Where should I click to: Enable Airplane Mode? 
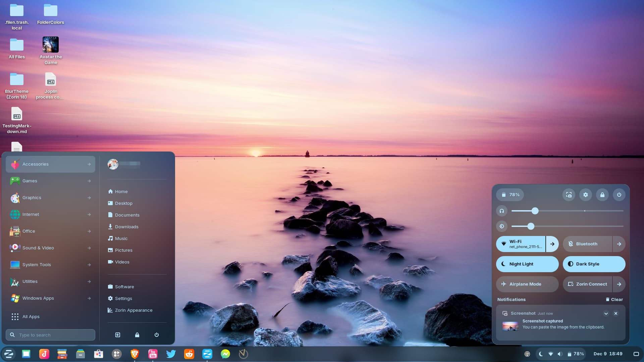[527, 284]
